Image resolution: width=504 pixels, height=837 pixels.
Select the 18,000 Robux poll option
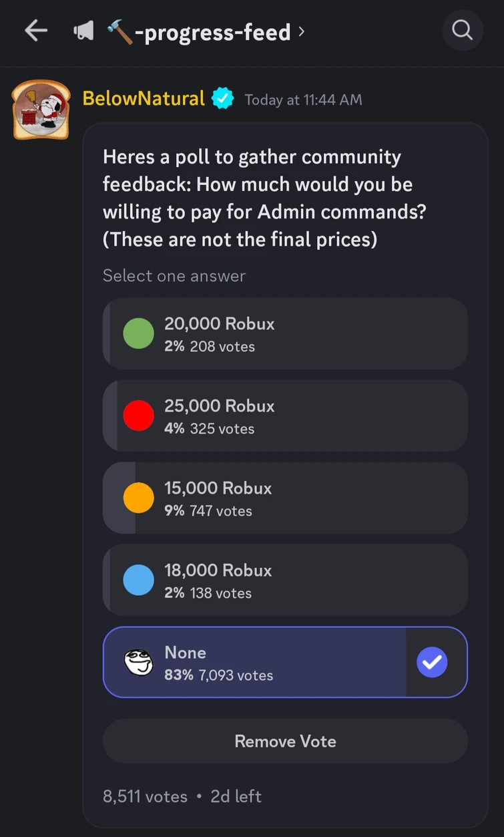pyautogui.click(x=285, y=580)
